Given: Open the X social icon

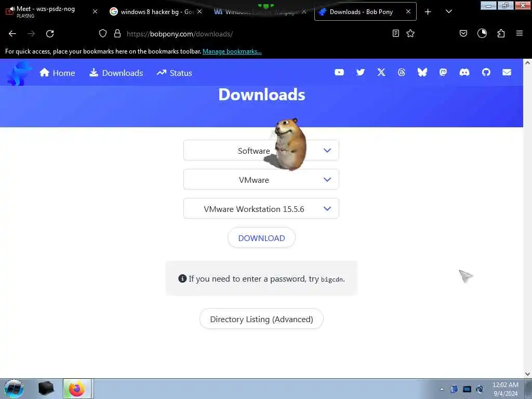Looking at the screenshot, I should point(381,72).
